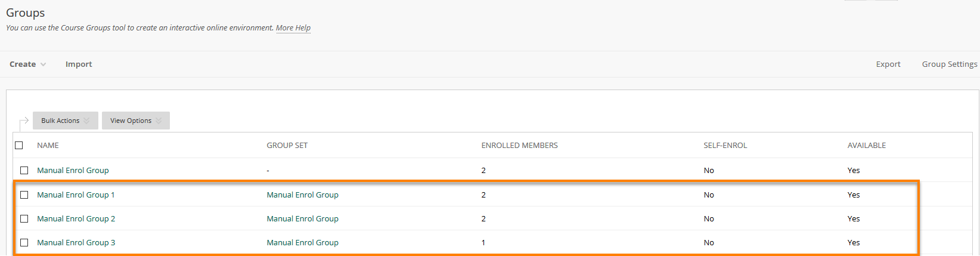Open the Create dropdown menu
This screenshot has width=980, height=256.
click(x=27, y=64)
